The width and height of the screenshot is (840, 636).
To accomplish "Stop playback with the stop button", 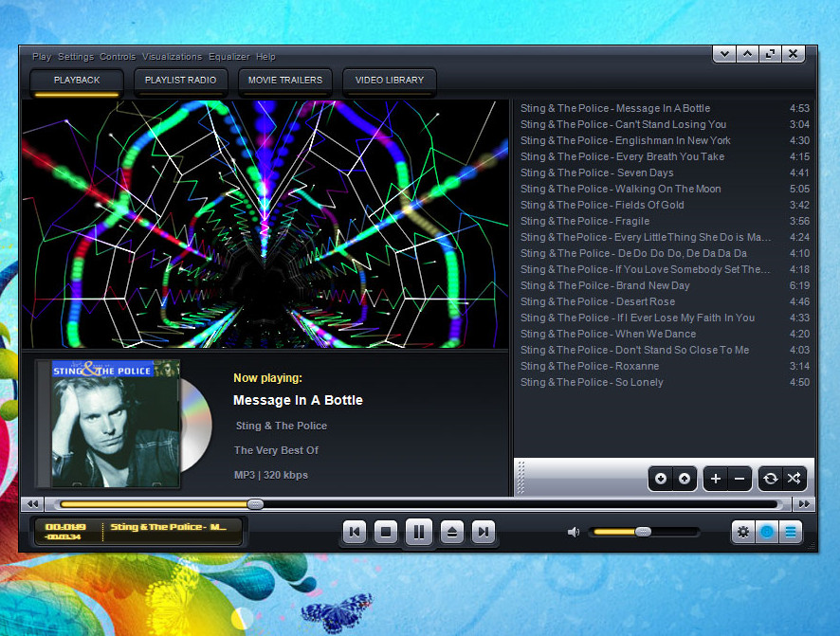I will point(386,532).
